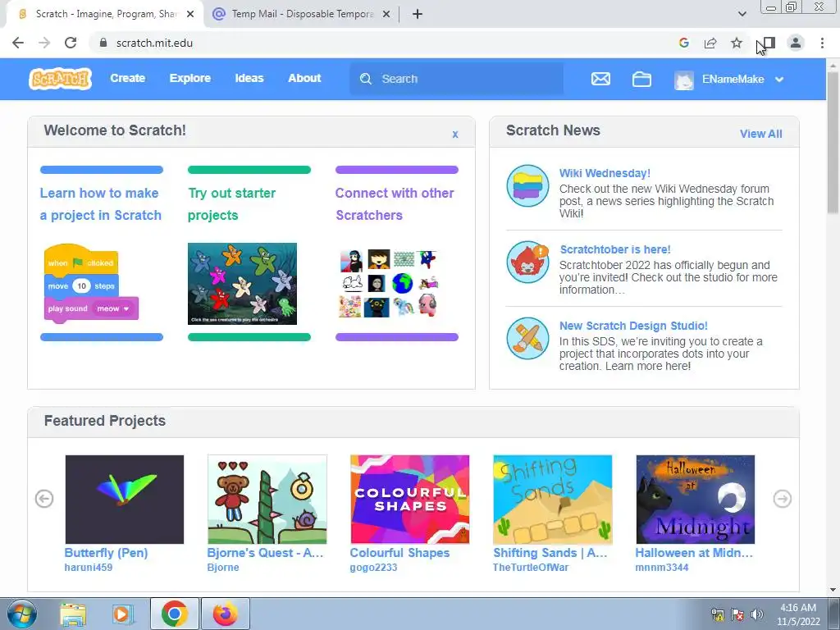The image size is (840, 630).
Task: Click the taskbar clock 4:16 AM
Action: [x=798, y=608]
